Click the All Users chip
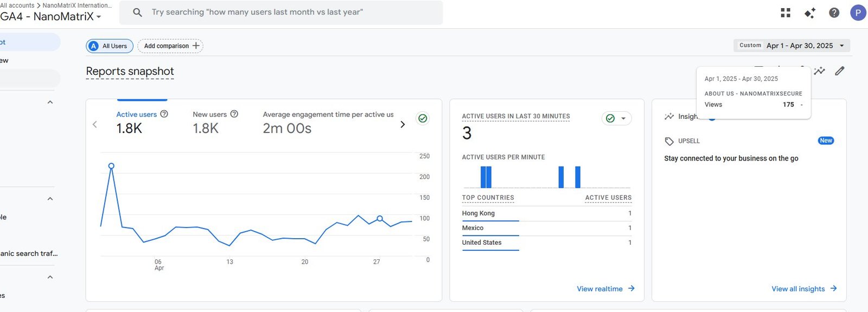 tap(110, 46)
